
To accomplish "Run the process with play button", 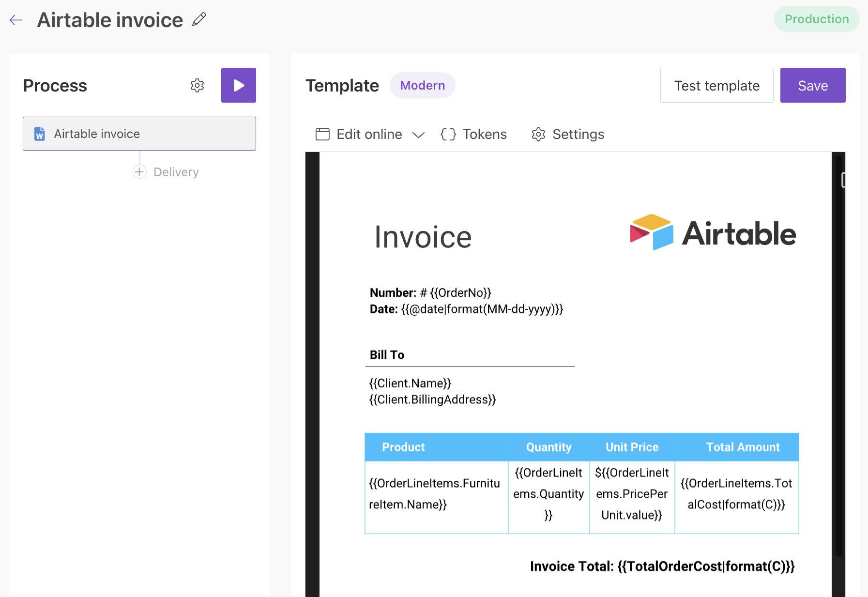I will (238, 85).
